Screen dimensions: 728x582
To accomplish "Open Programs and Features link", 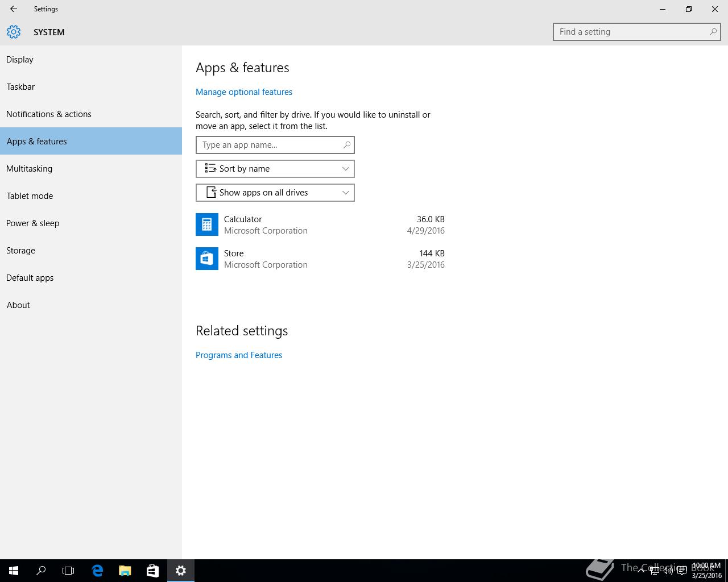I will [x=239, y=355].
